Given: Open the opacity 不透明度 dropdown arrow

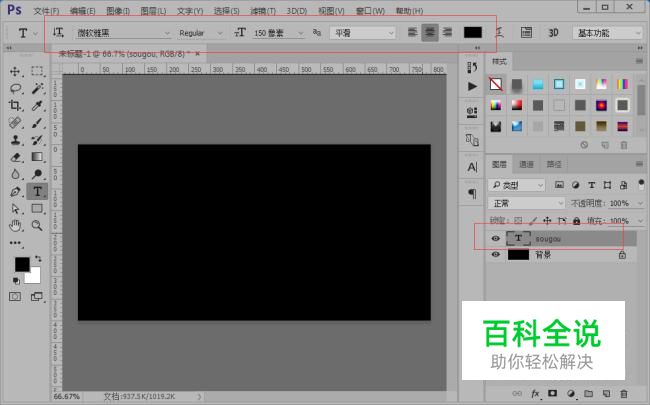Looking at the screenshot, I should coord(640,204).
